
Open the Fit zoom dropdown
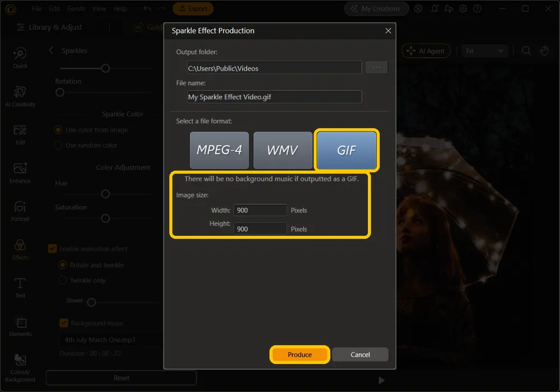484,51
